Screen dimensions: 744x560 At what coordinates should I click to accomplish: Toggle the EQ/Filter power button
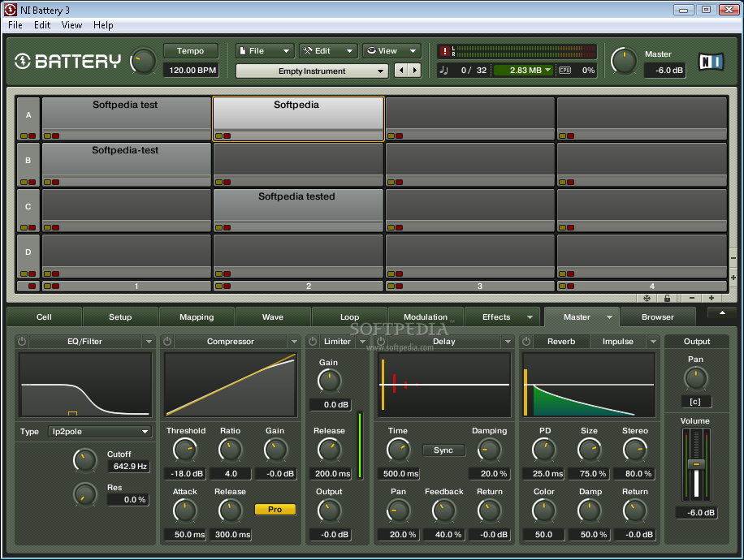[22, 342]
